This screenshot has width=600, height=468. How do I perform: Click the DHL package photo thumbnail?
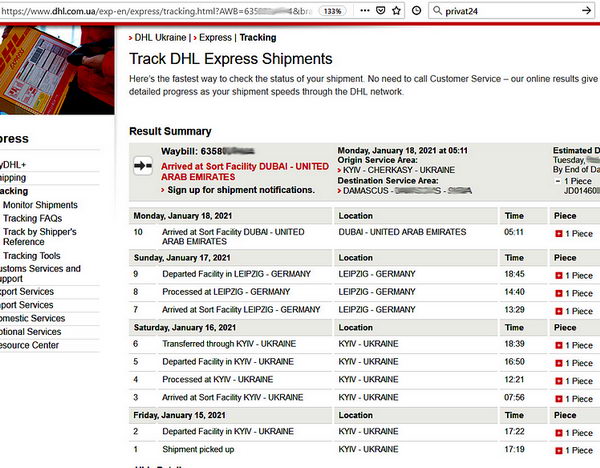[x=57, y=70]
